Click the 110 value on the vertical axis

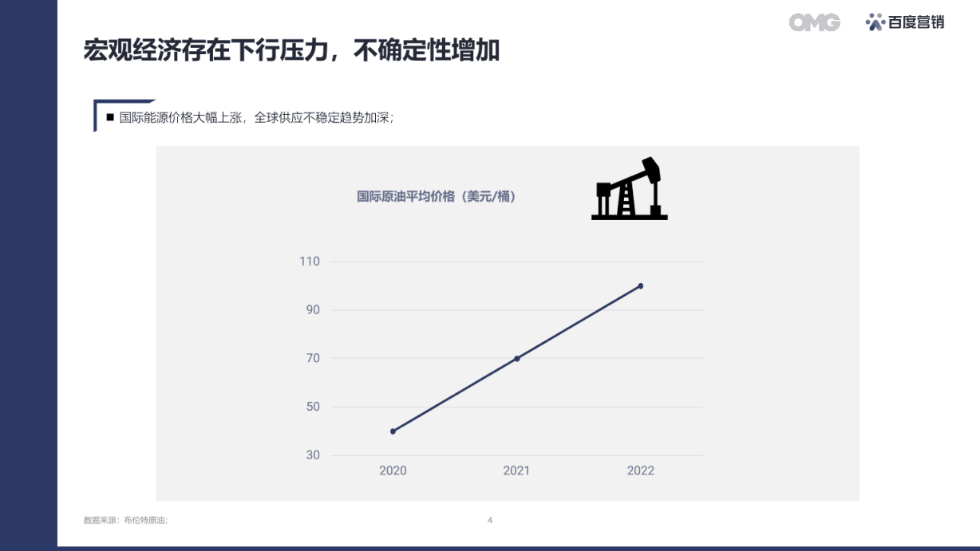coord(310,261)
